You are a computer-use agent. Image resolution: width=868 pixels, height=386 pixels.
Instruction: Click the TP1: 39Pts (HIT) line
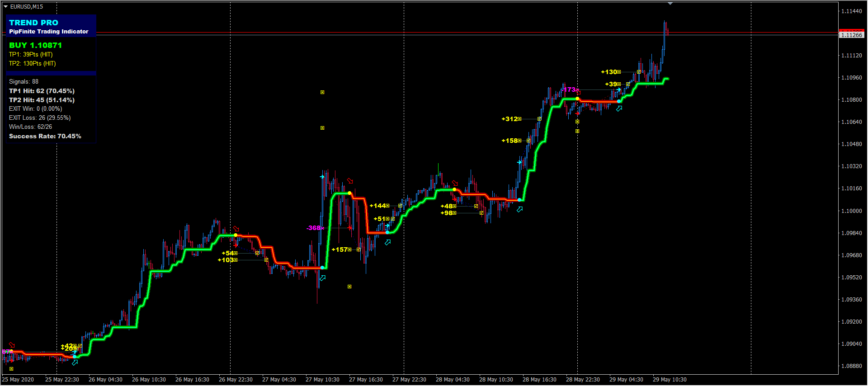[x=31, y=55]
